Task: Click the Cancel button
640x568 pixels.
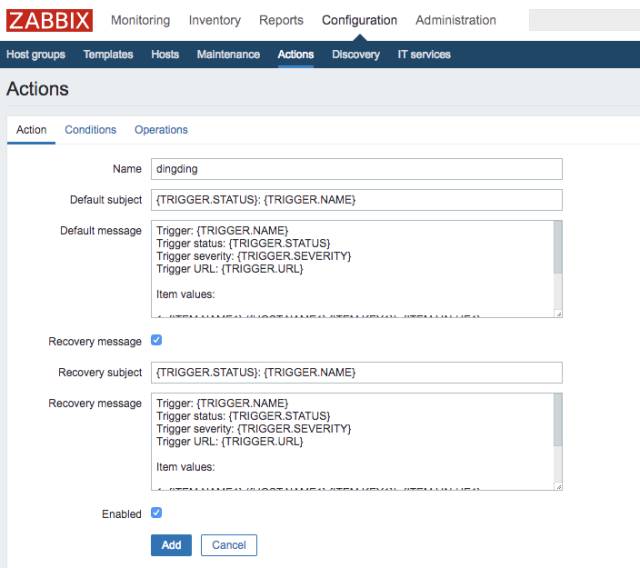Action: 229,545
